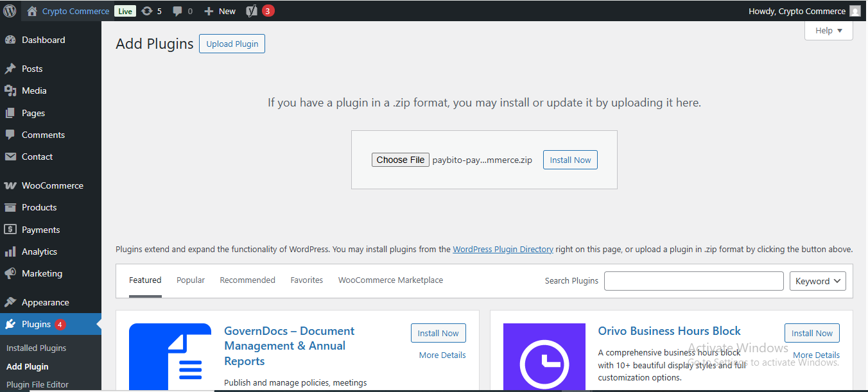Focus the Search Plugins input field
Screen dimensions: 868x392
coord(694,281)
